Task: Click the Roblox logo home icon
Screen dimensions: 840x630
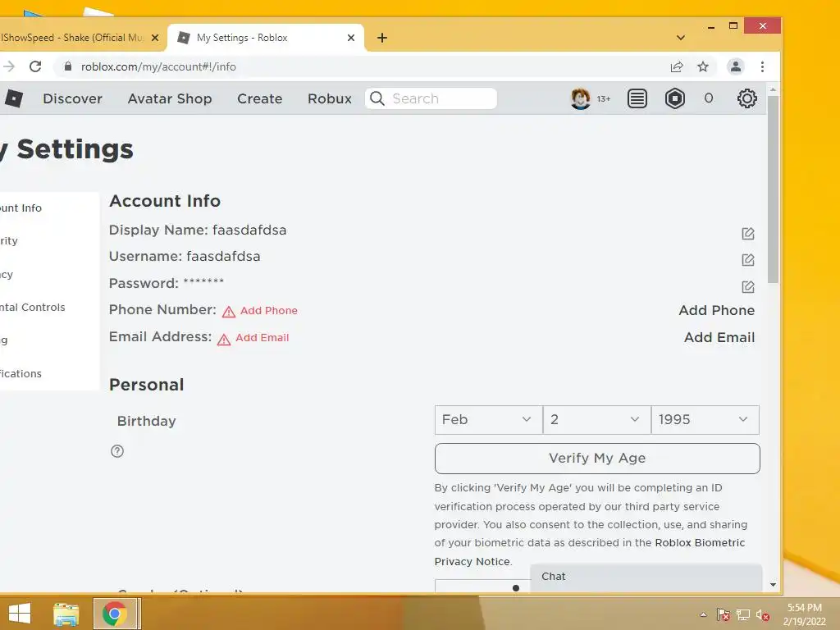Action: [13, 98]
